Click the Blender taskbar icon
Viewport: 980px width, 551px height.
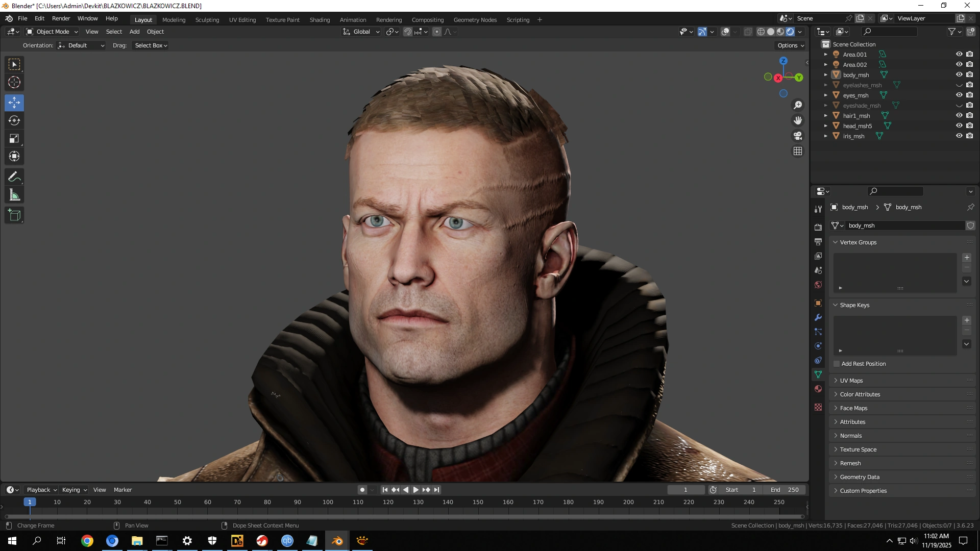point(337,541)
